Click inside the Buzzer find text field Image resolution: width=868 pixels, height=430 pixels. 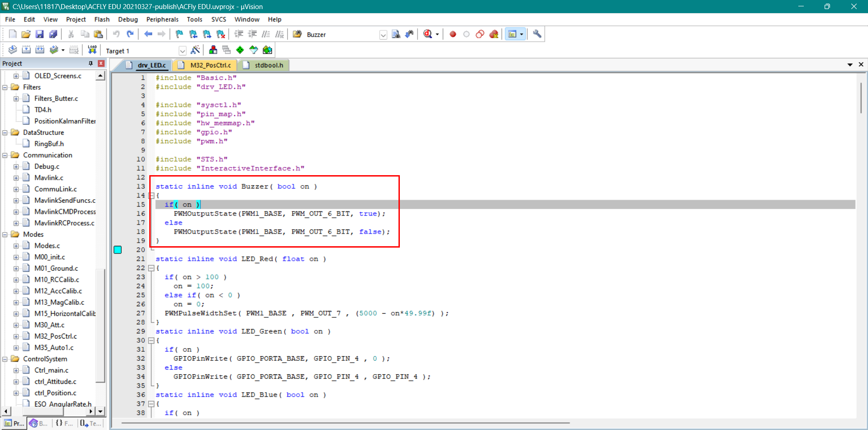tap(342, 35)
